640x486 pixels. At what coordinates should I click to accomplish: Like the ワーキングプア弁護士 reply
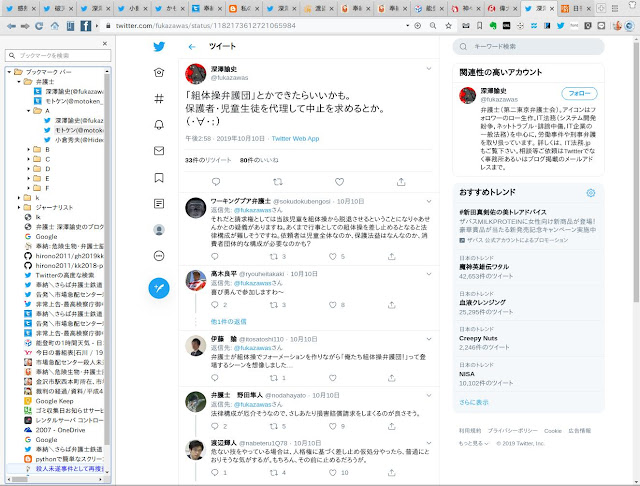(x=333, y=257)
